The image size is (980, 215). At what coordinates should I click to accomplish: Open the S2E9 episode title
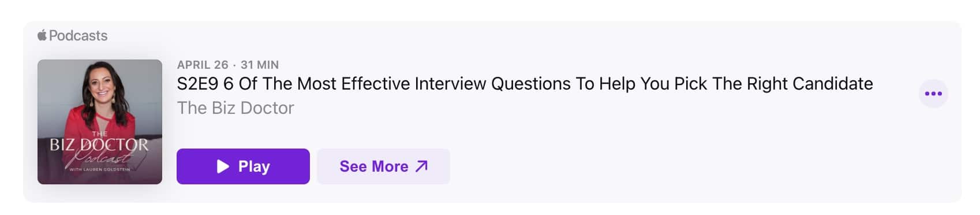525,84
